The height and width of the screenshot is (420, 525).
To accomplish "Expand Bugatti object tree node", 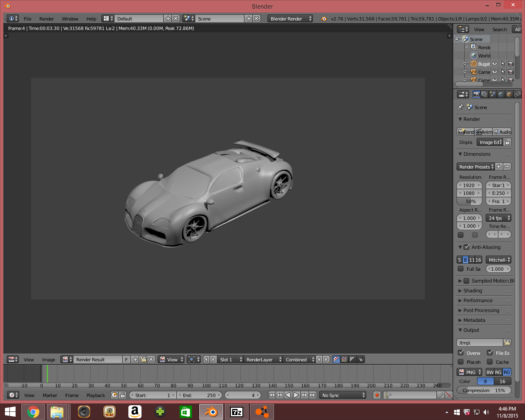I will point(465,64).
